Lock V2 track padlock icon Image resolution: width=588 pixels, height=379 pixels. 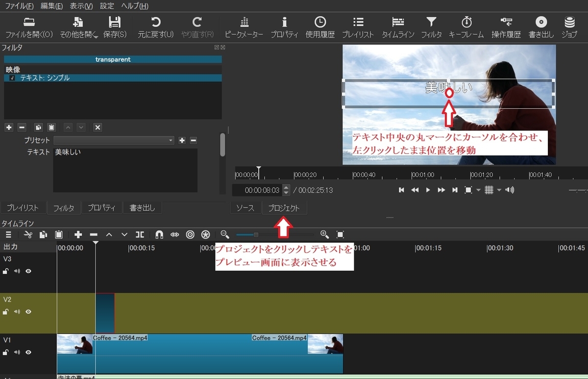pyautogui.click(x=6, y=312)
